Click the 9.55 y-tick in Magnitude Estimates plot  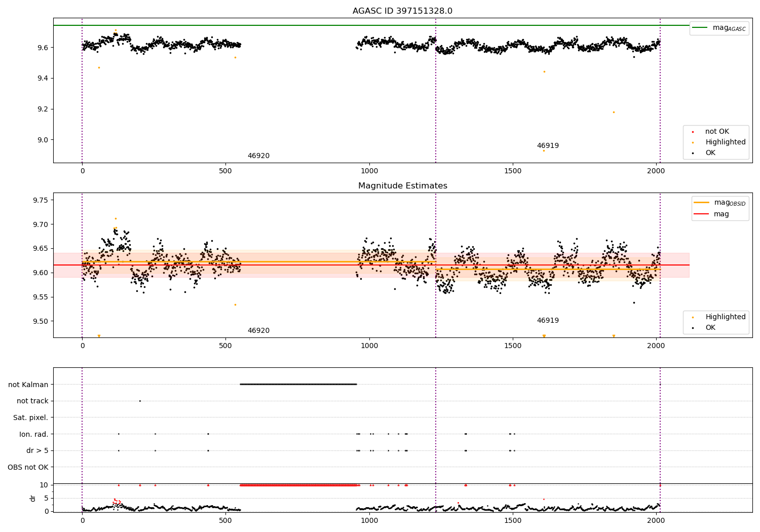(x=41, y=297)
